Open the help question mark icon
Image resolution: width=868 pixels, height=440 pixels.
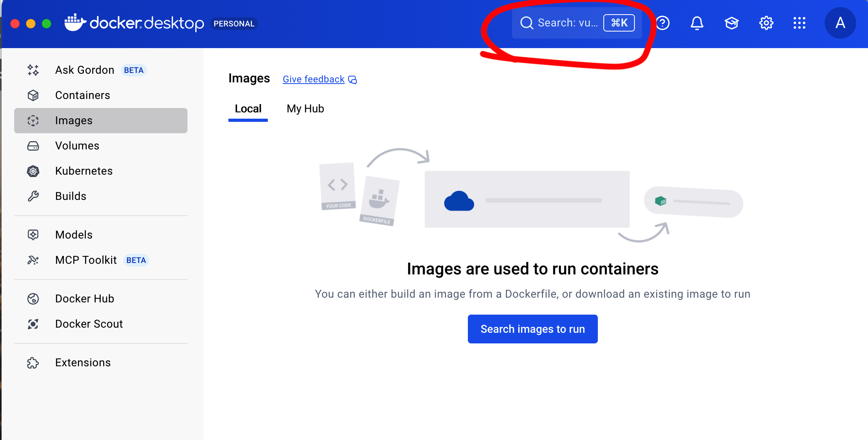663,23
